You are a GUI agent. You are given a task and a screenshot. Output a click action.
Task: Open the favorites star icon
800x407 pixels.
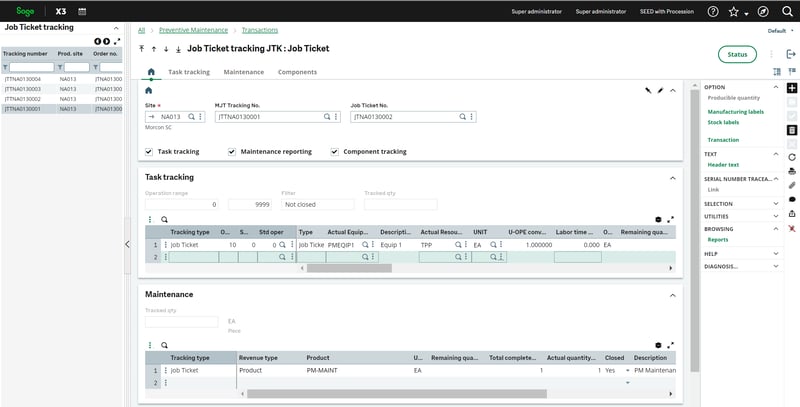pos(733,11)
